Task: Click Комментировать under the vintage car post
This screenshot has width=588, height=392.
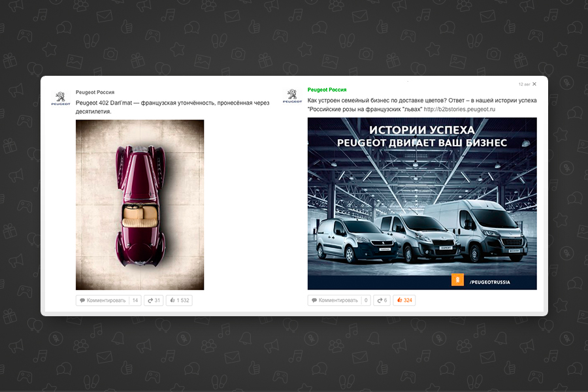Action: [x=103, y=301]
